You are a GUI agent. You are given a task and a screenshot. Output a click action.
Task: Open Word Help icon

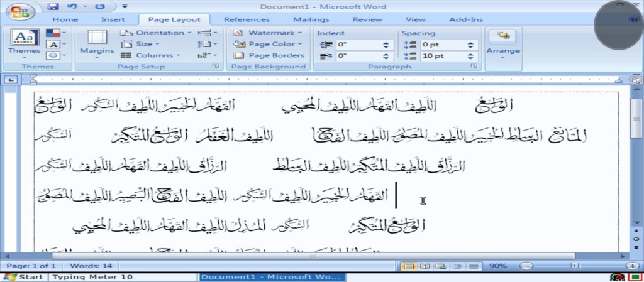(633, 19)
